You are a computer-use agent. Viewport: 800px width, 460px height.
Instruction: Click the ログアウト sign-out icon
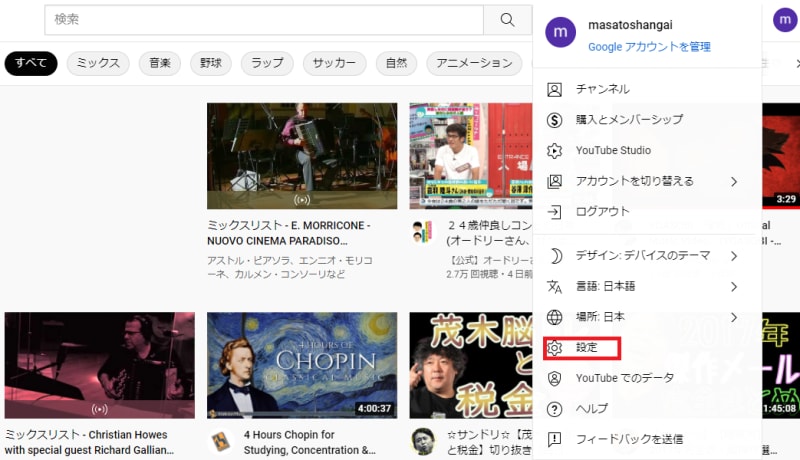(555, 212)
